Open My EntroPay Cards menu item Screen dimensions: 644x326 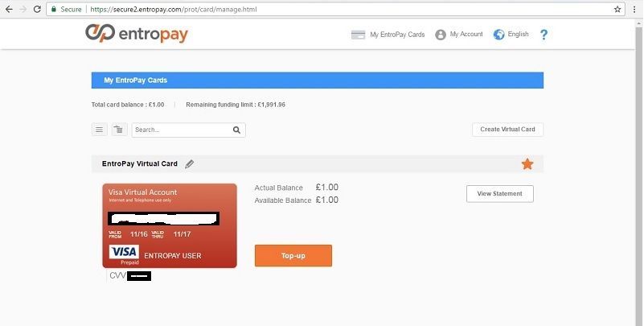(388, 35)
